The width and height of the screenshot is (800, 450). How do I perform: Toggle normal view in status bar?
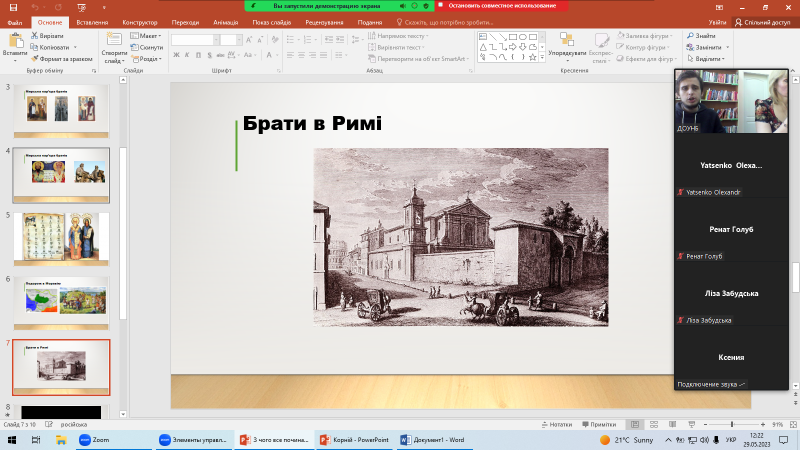pos(635,424)
